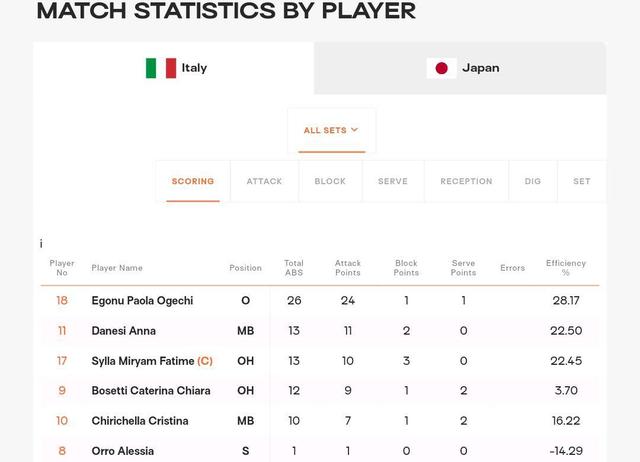Select the SCORING statistics tab
The width and height of the screenshot is (640, 462).
coord(193,181)
